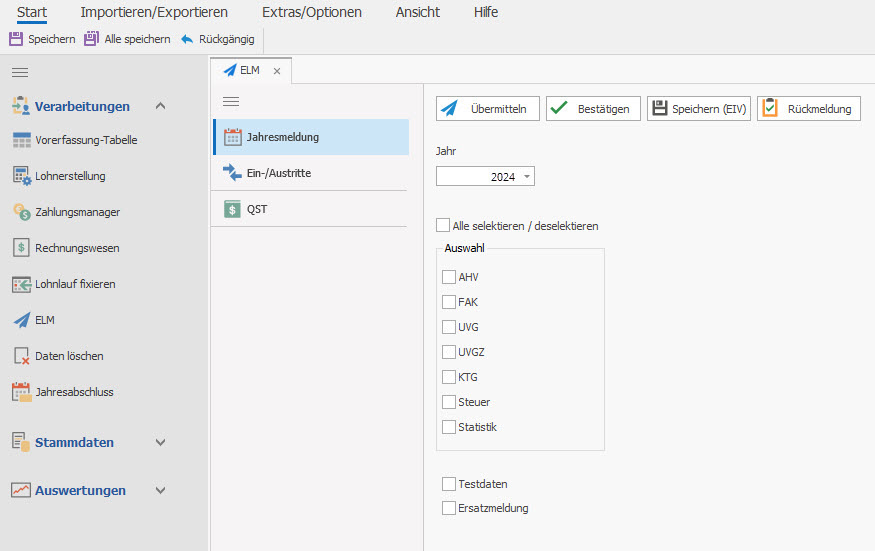The height and width of the screenshot is (551, 875).
Task: Click the Verarbeitungen section header text
Action: (x=82, y=106)
